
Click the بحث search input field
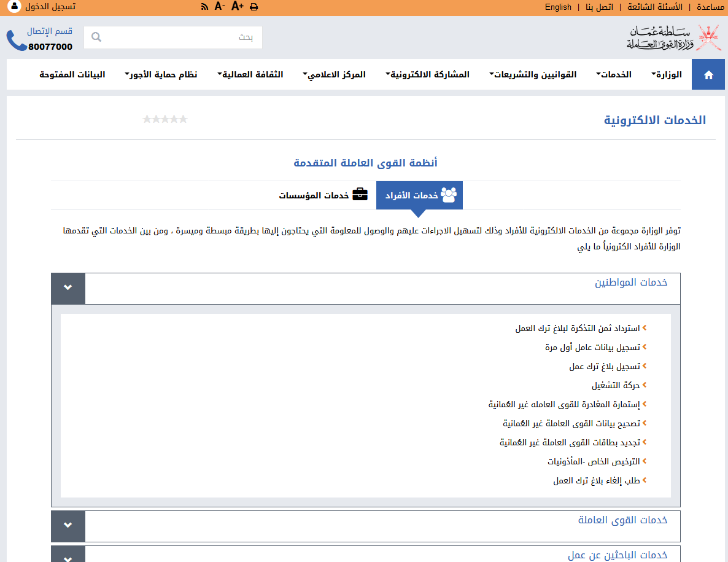click(181, 37)
